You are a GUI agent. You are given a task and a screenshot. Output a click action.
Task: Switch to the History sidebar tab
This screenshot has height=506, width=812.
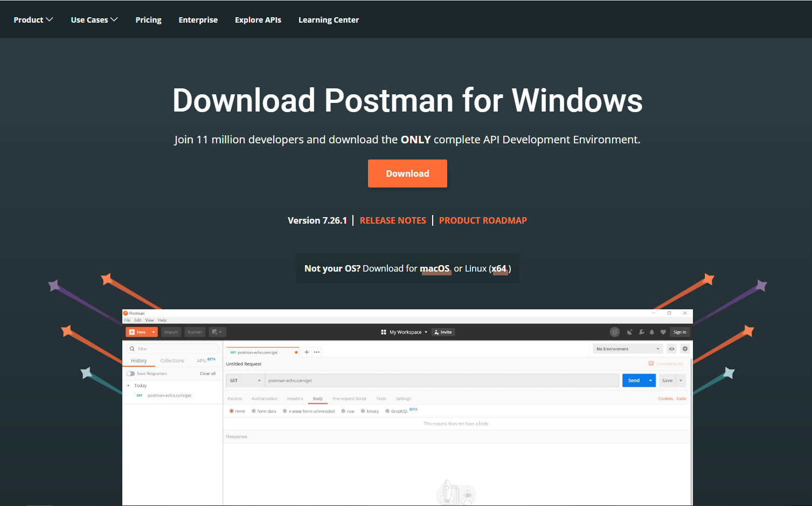pyautogui.click(x=138, y=361)
